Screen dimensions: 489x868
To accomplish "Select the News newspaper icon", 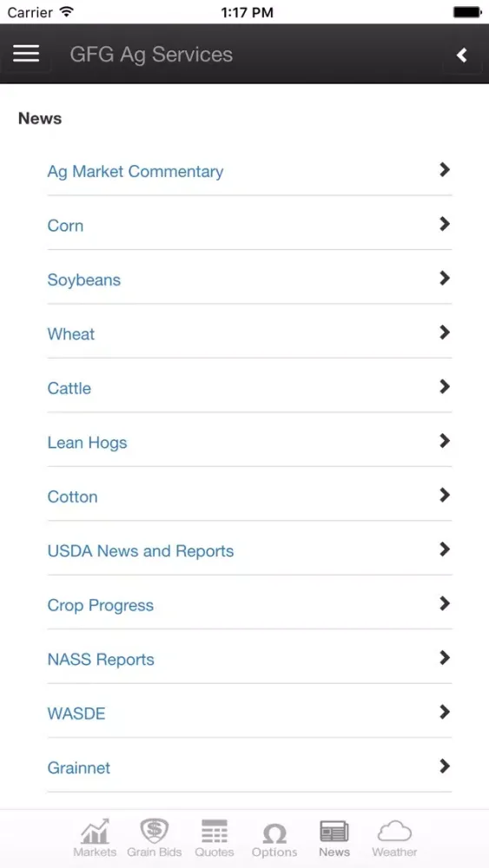I will point(334,832).
